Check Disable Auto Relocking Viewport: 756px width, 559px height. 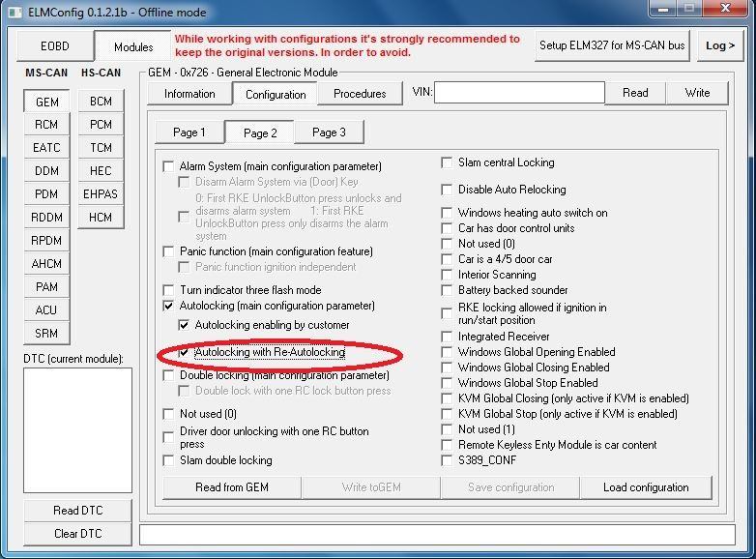pos(447,190)
